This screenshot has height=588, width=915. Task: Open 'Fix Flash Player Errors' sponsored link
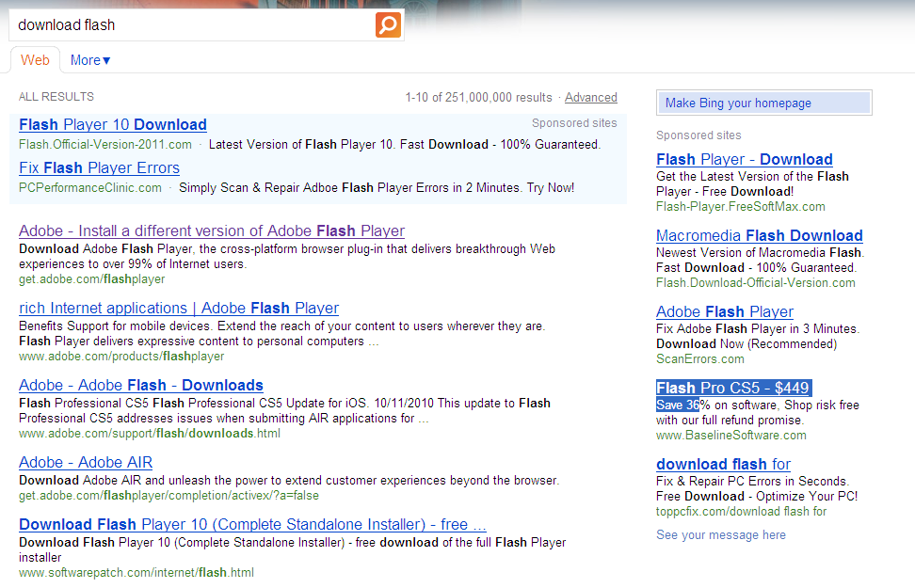click(x=99, y=167)
